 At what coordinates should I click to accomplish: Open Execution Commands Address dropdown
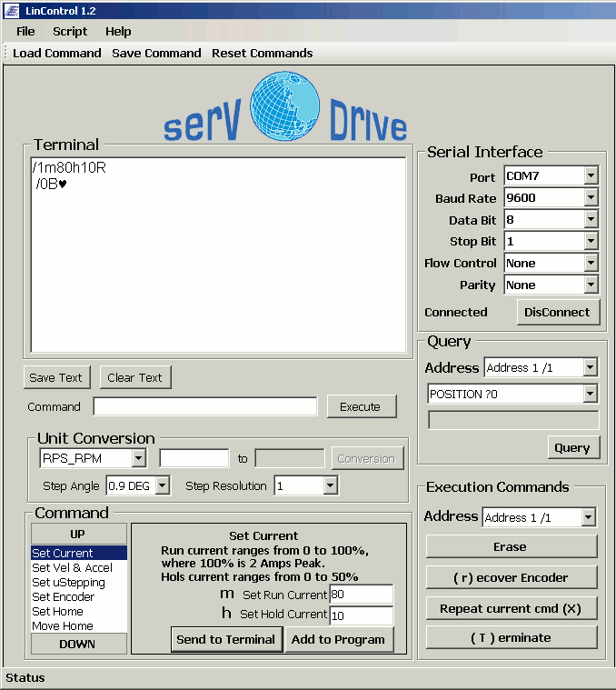click(589, 517)
